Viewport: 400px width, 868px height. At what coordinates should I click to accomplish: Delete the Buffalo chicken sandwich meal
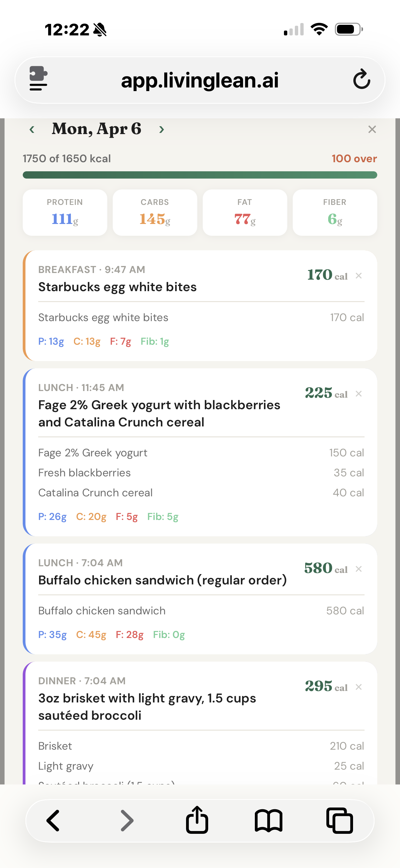[358, 569]
